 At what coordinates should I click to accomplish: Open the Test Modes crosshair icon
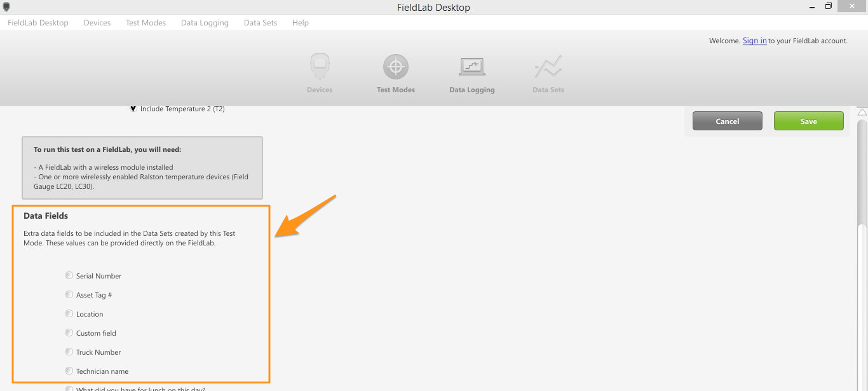coord(395,67)
